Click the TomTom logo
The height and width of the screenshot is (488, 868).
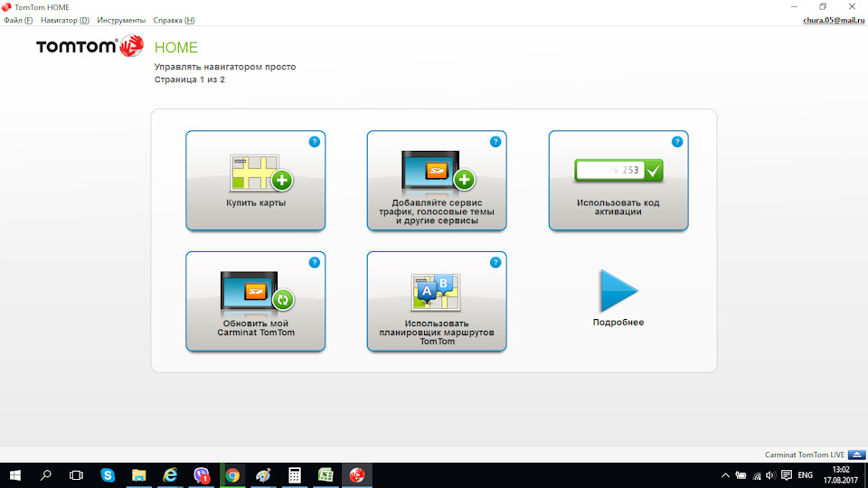tap(90, 46)
